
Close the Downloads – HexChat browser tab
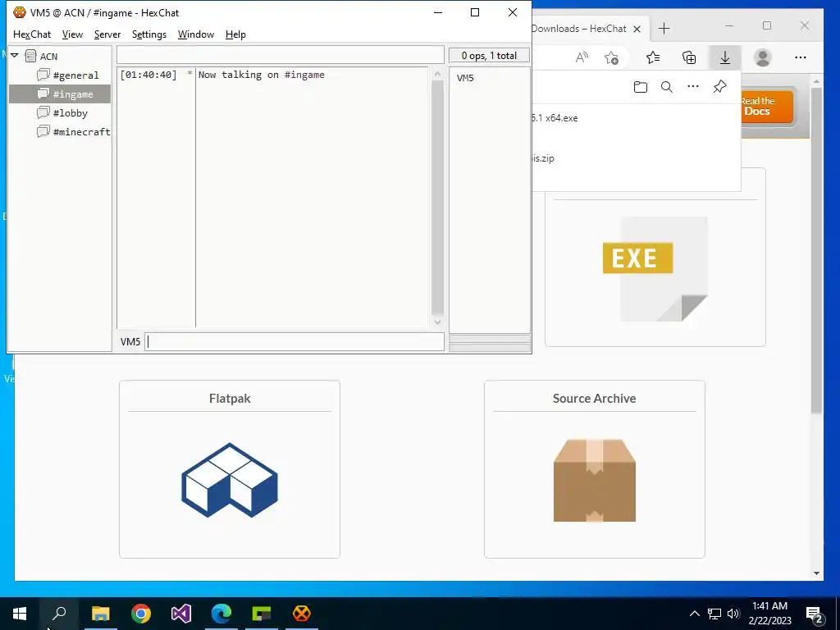(637, 29)
